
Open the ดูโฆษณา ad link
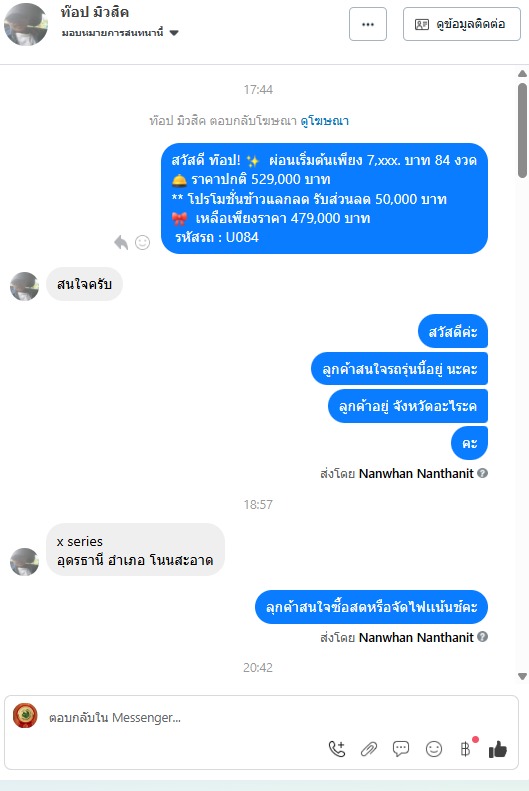click(x=324, y=121)
